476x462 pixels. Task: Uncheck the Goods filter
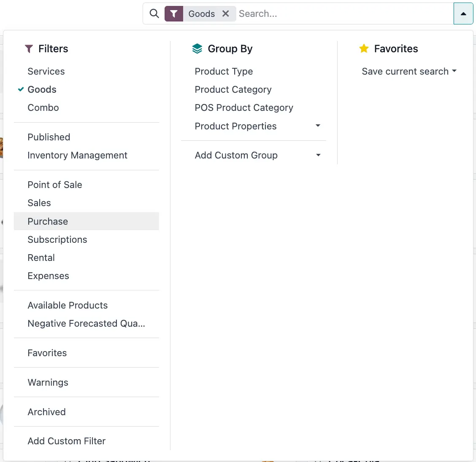tap(87, 90)
